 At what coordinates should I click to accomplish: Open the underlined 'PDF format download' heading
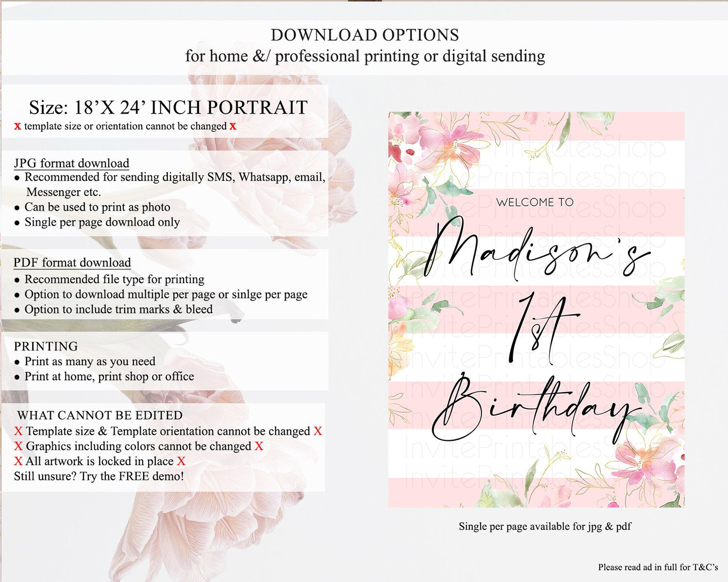(72, 263)
